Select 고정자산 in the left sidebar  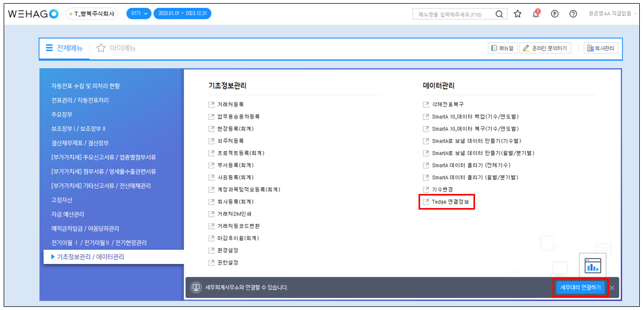pyautogui.click(x=62, y=200)
